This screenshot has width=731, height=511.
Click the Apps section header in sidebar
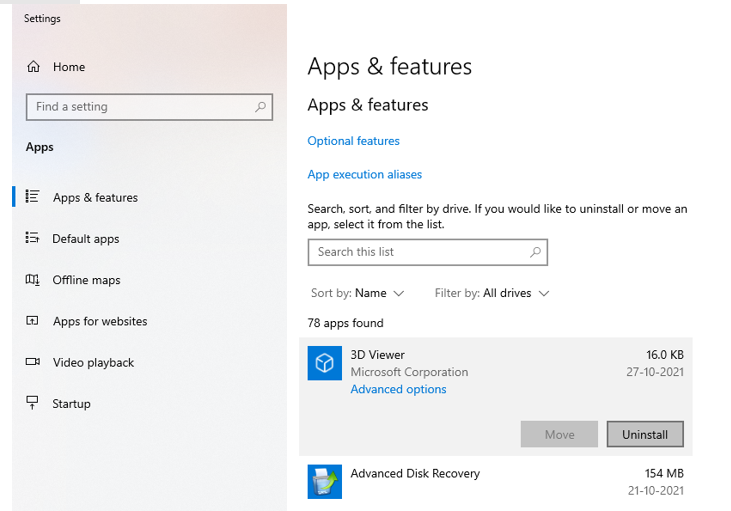click(40, 147)
